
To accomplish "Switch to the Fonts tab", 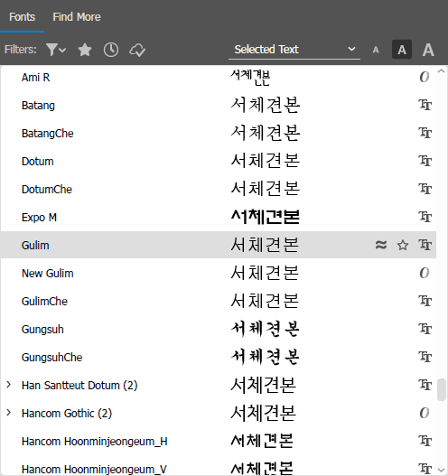I will point(22,17).
